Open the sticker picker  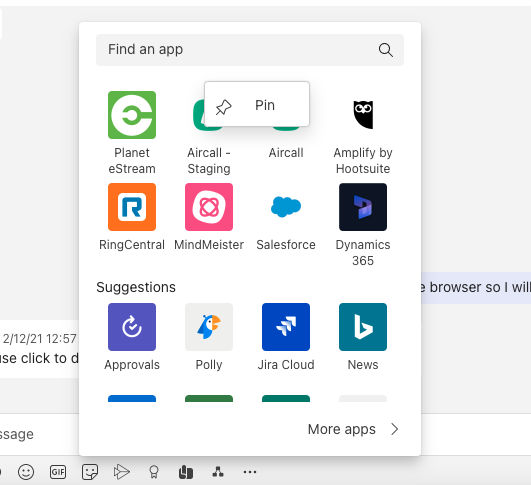pyautogui.click(x=90, y=471)
